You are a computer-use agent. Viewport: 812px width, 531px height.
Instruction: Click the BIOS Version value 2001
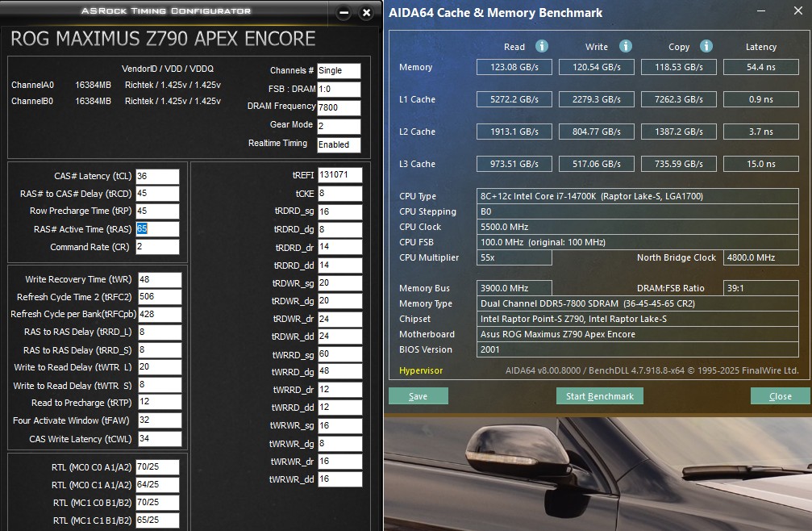click(638, 349)
